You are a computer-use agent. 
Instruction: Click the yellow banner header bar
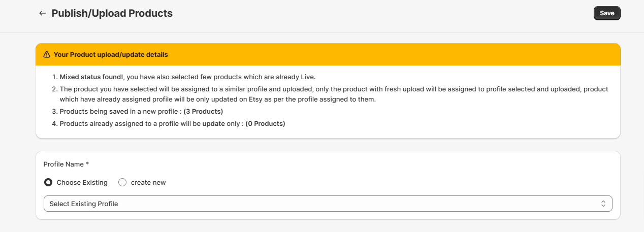point(328,54)
